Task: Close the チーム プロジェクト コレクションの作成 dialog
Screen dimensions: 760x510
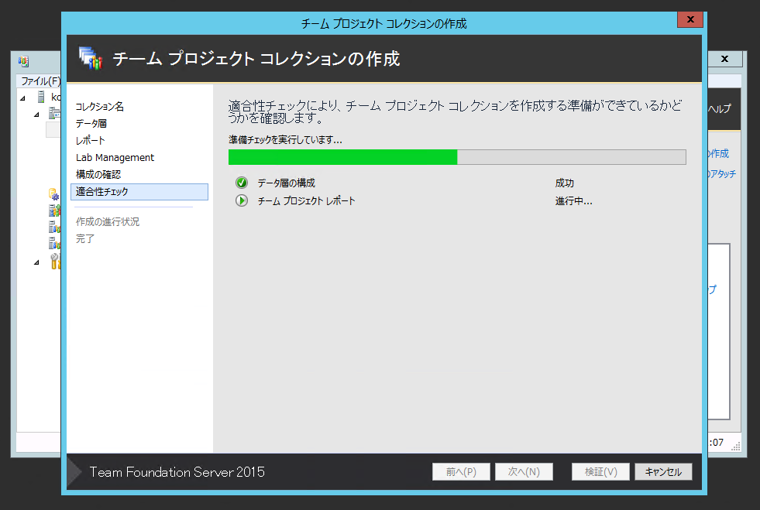Action: pos(690,19)
